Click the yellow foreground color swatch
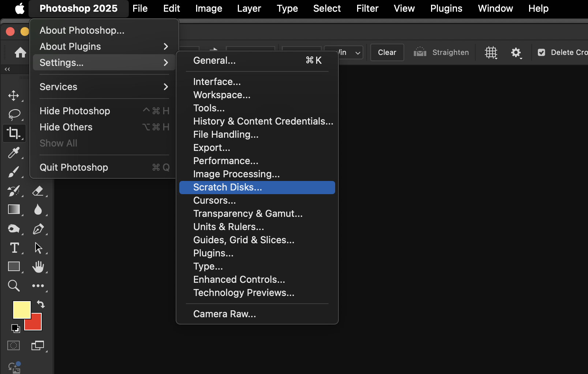 click(21, 310)
